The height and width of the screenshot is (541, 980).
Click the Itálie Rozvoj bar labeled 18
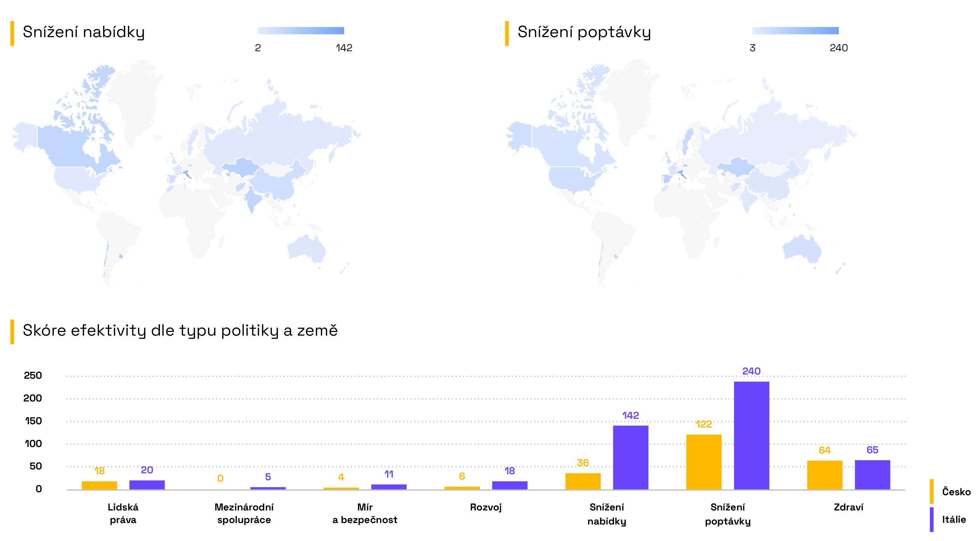(509, 485)
